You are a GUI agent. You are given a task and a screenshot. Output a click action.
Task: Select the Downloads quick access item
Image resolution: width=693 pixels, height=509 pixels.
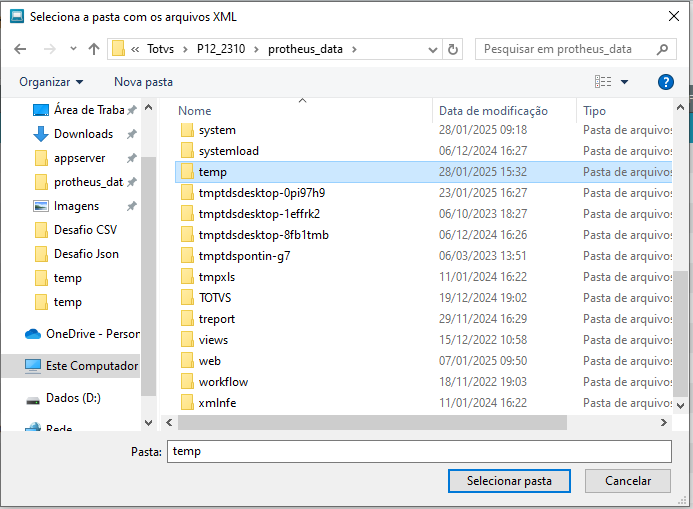click(x=83, y=134)
